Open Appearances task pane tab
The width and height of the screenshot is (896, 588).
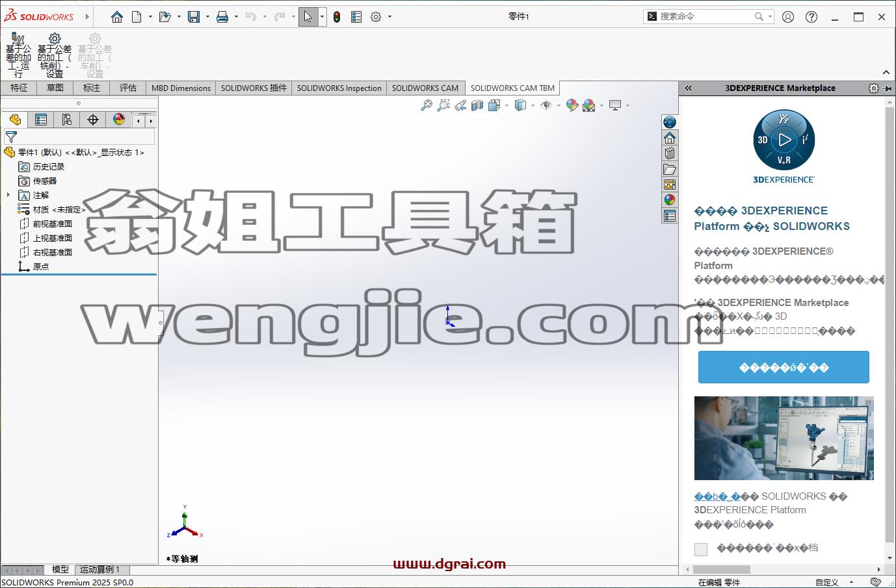[670, 200]
